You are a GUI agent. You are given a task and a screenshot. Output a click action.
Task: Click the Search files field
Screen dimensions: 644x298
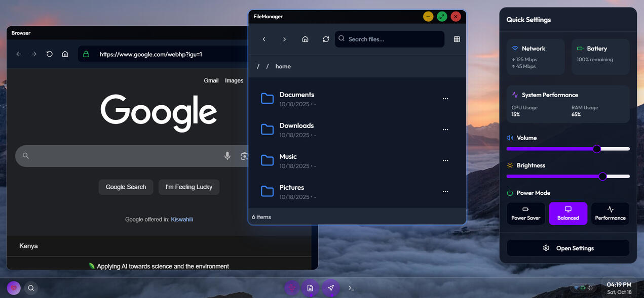point(390,39)
